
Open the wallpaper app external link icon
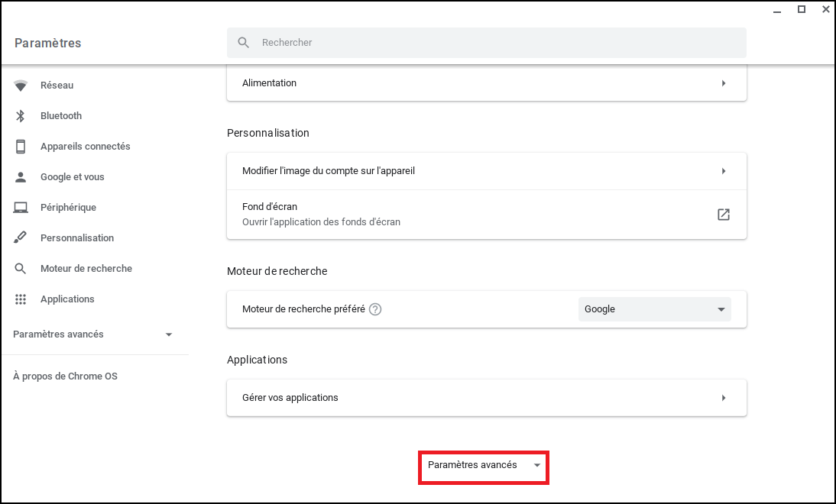tap(723, 215)
